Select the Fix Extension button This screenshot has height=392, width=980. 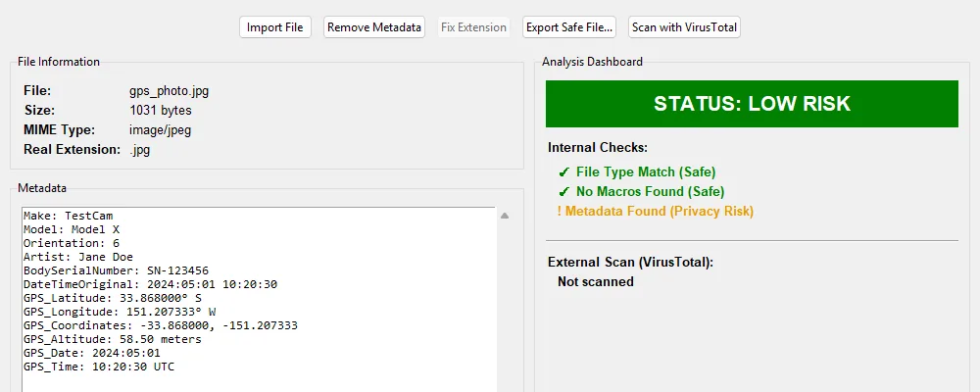473,27
